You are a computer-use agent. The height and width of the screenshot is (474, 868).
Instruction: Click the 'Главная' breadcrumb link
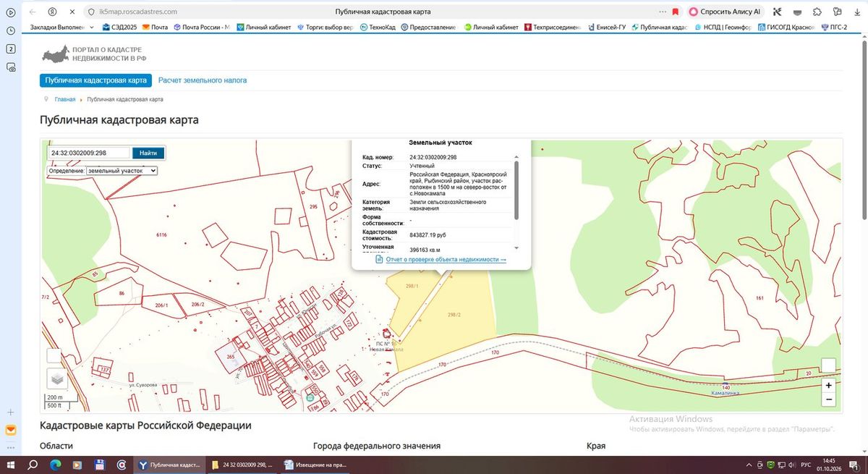pyautogui.click(x=65, y=99)
